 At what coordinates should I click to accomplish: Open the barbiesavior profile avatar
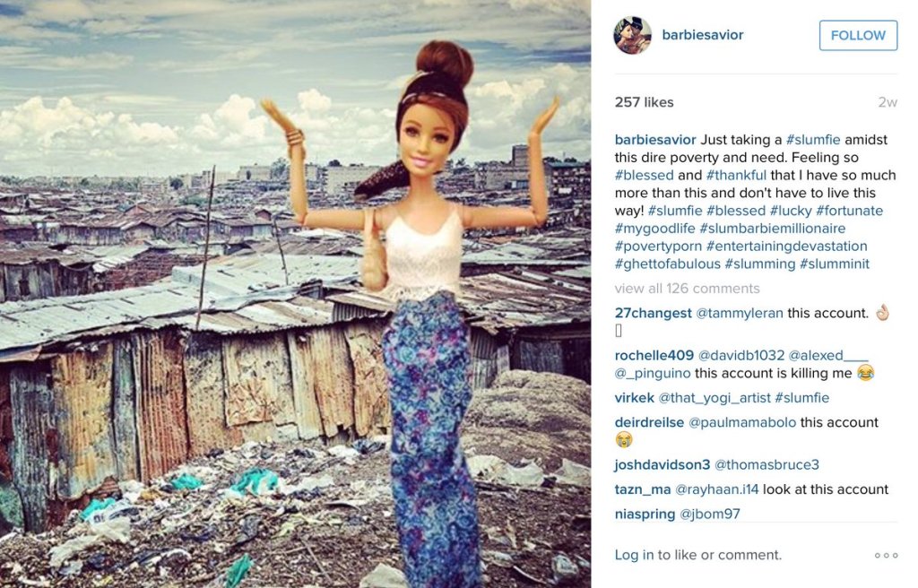point(632,35)
